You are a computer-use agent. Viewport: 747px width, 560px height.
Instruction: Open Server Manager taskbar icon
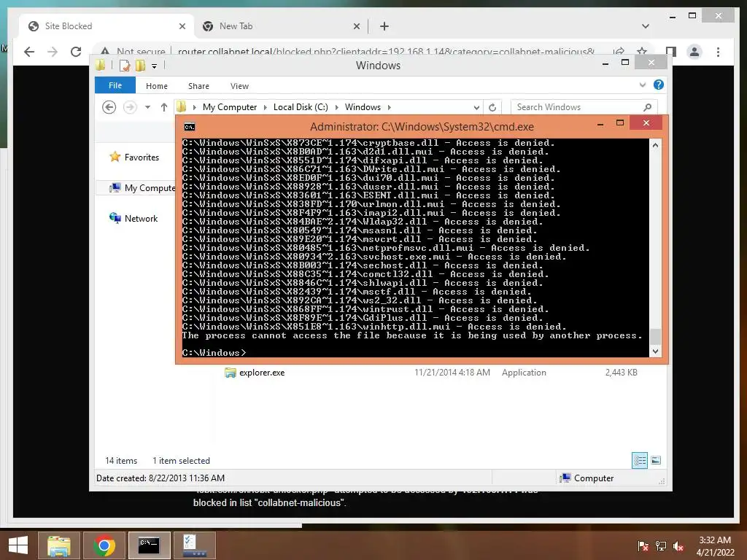click(x=194, y=545)
